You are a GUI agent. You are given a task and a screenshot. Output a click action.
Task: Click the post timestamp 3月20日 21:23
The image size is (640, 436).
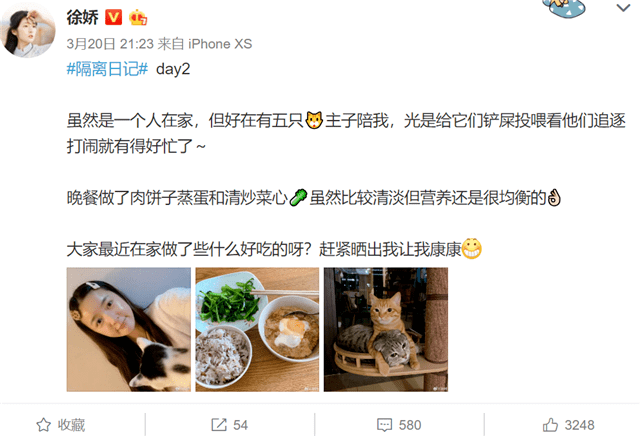coord(110,44)
